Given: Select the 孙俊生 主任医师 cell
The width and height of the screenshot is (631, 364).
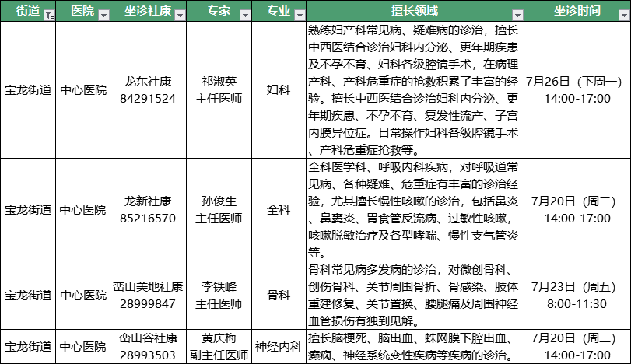Looking at the screenshot, I should pyautogui.click(x=221, y=209).
